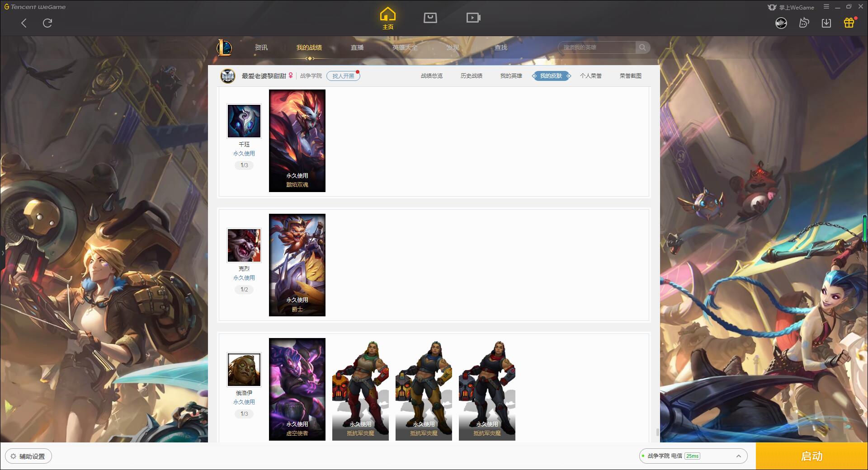Open the 战绩总览 section
Viewport: 868px width, 470px height.
click(432, 76)
